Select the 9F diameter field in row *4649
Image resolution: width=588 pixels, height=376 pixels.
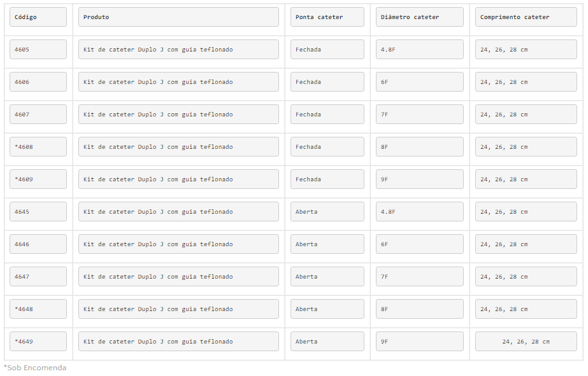(x=419, y=342)
